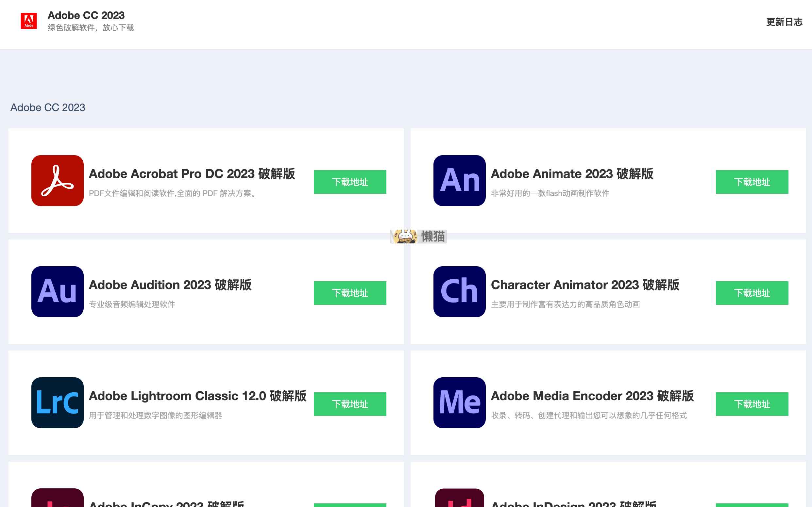Click the Acrobat Pro DC icon

pyautogui.click(x=58, y=180)
